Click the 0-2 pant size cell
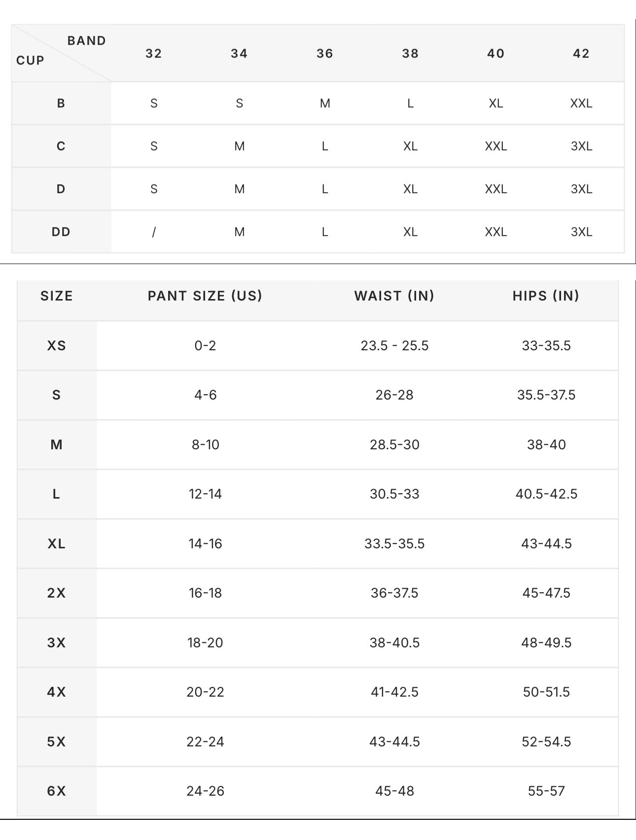The height and width of the screenshot is (840, 636). (x=205, y=346)
